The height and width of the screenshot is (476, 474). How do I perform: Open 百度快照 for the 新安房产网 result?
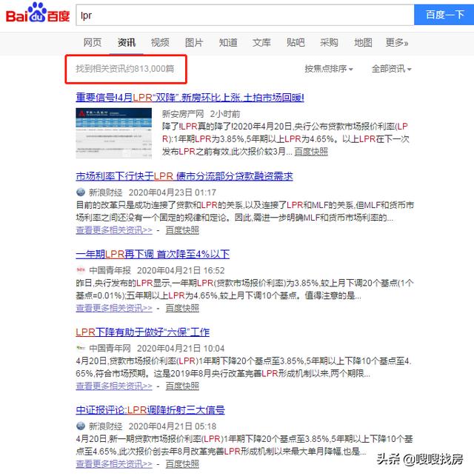tap(311, 152)
